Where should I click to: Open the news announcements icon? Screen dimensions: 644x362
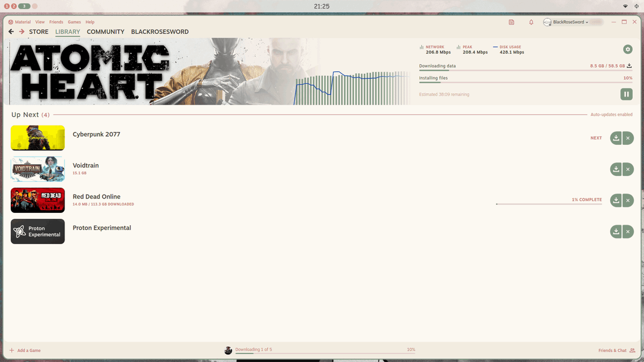pos(511,22)
